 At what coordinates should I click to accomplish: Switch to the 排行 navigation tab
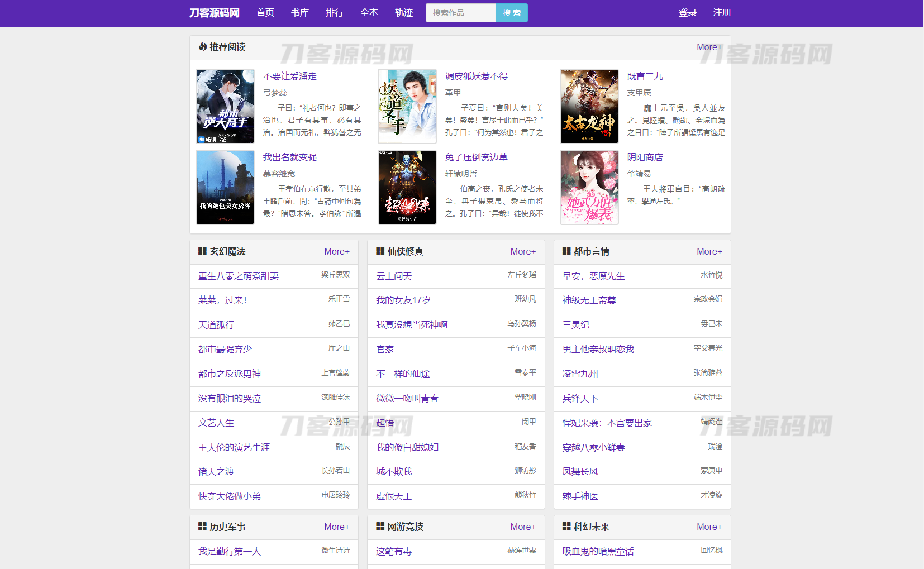point(335,12)
